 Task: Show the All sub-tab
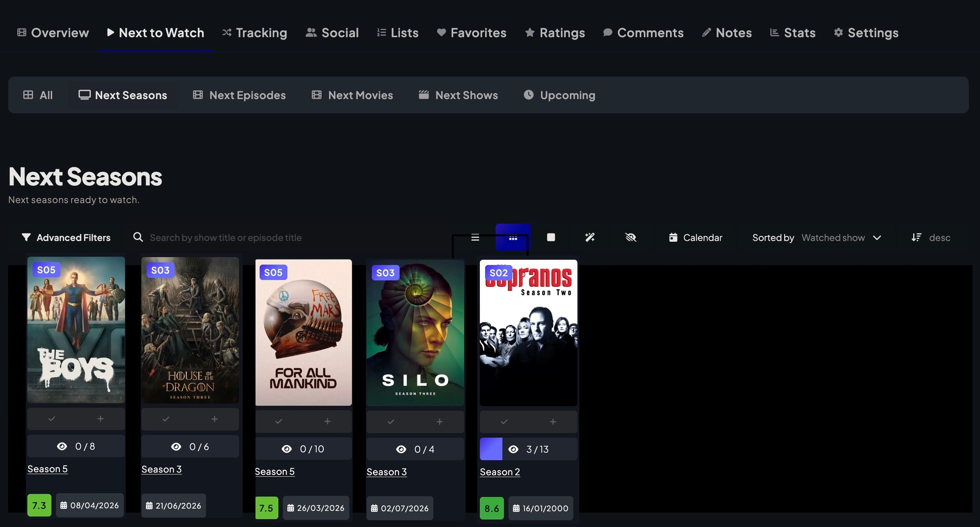[38, 95]
